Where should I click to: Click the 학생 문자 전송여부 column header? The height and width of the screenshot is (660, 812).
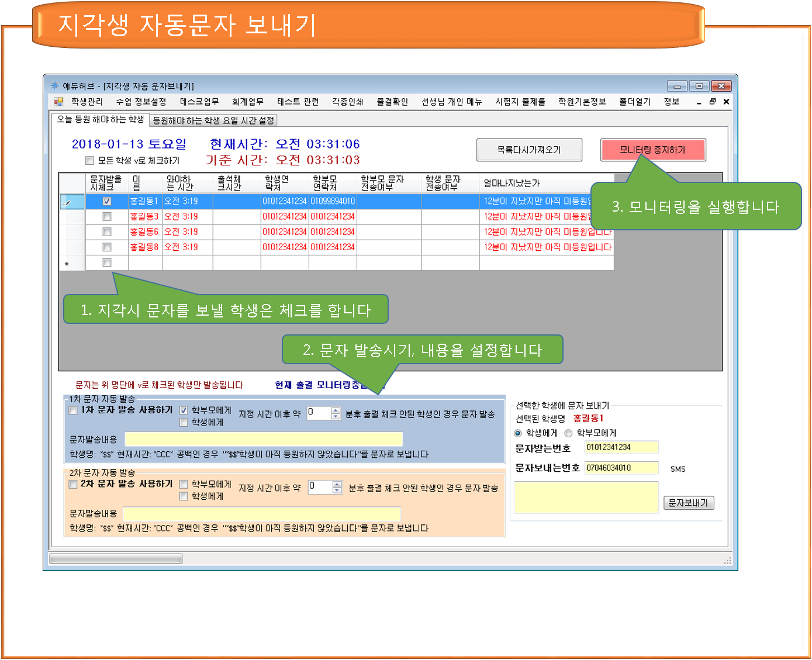pyautogui.click(x=450, y=183)
